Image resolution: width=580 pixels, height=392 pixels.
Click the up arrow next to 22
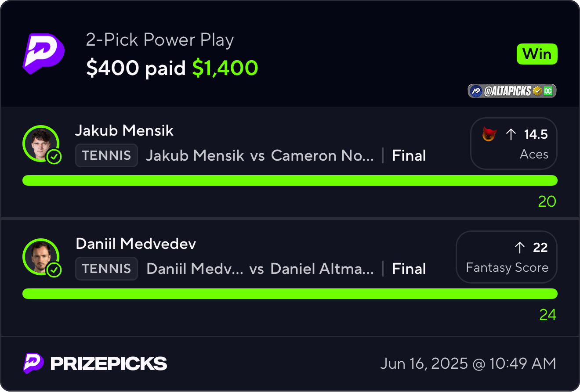[x=520, y=248]
